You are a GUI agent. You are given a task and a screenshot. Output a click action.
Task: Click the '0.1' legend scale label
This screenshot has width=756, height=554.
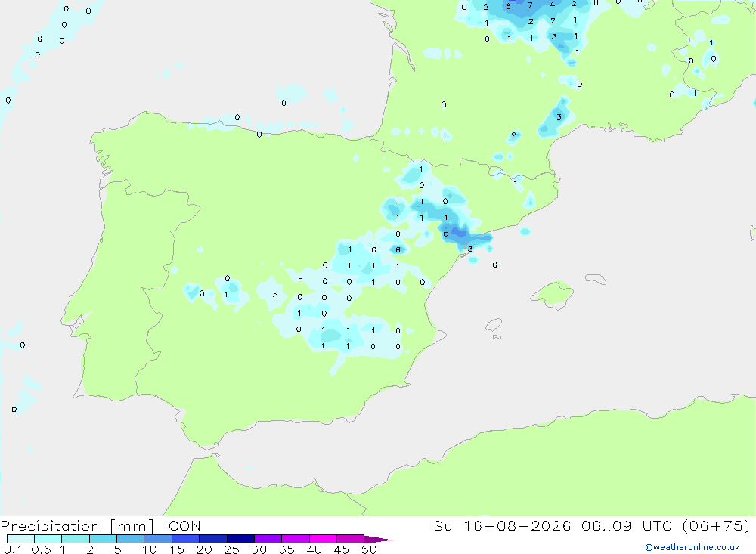[x=13, y=549]
